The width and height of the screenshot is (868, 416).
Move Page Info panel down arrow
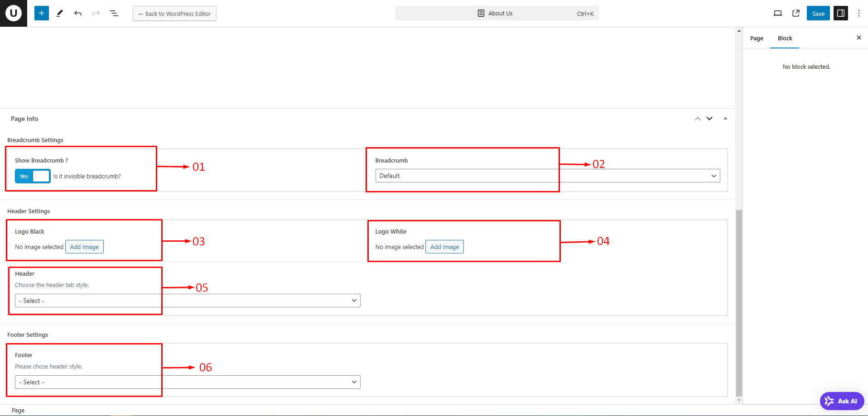tap(709, 119)
